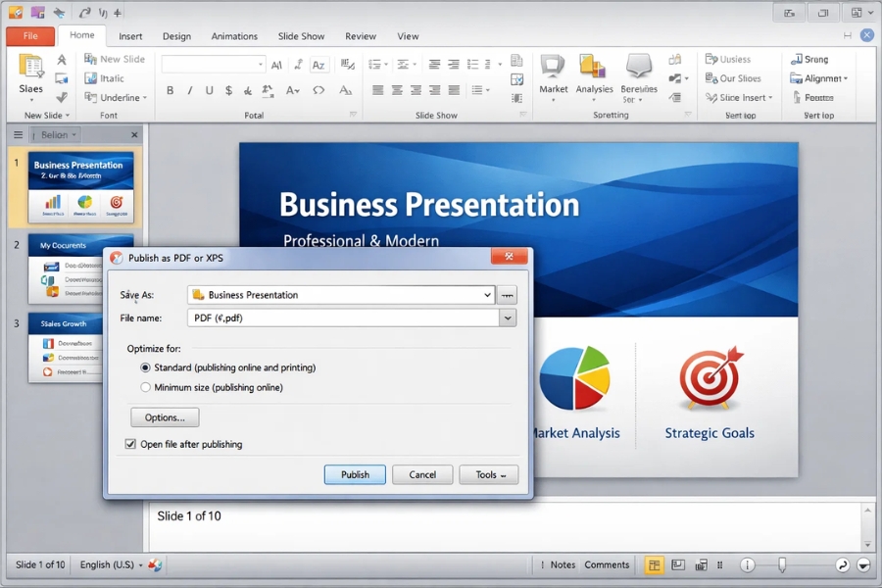
Task: Open the Save As folder dropdown
Action: (x=488, y=294)
